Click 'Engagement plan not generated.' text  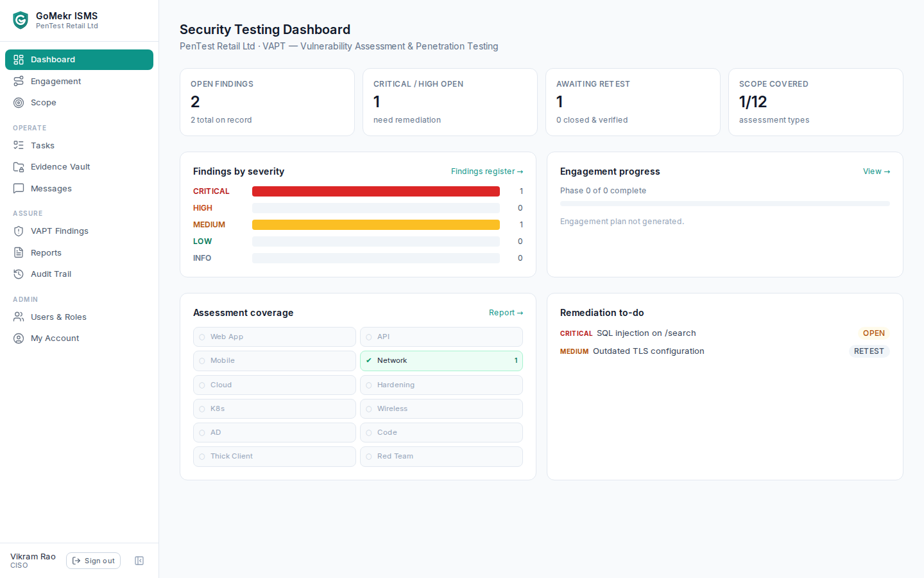point(622,222)
